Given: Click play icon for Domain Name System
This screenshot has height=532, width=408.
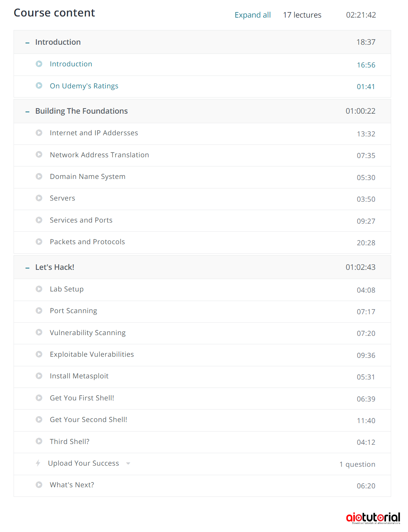Looking at the screenshot, I should [x=39, y=176].
